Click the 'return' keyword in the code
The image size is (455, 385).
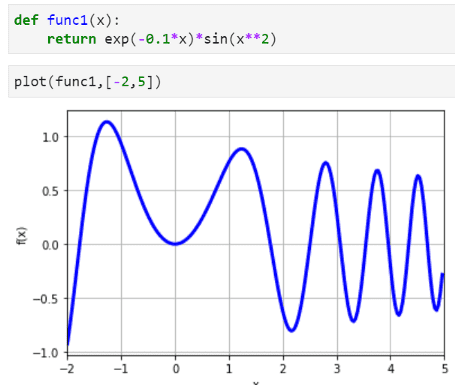click(x=71, y=39)
